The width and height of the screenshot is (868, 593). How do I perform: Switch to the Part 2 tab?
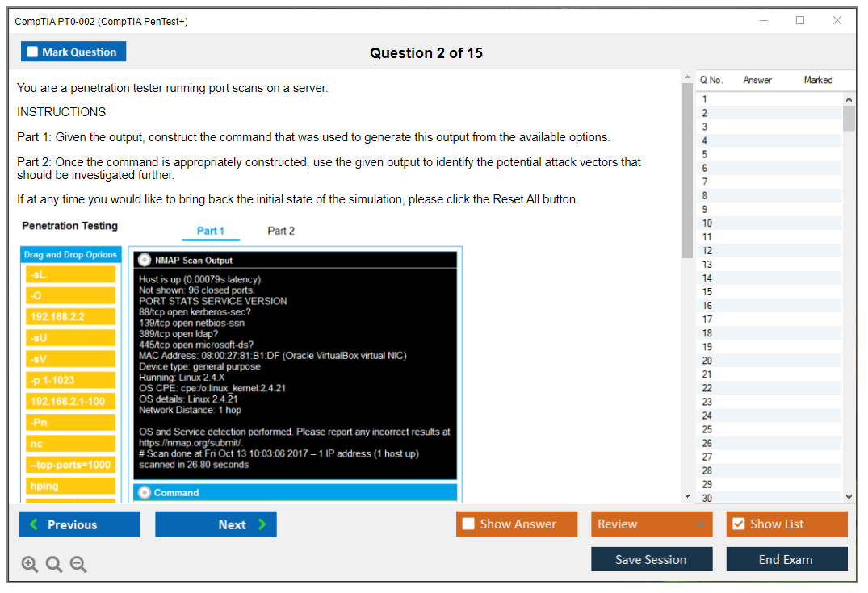pos(281,231)
